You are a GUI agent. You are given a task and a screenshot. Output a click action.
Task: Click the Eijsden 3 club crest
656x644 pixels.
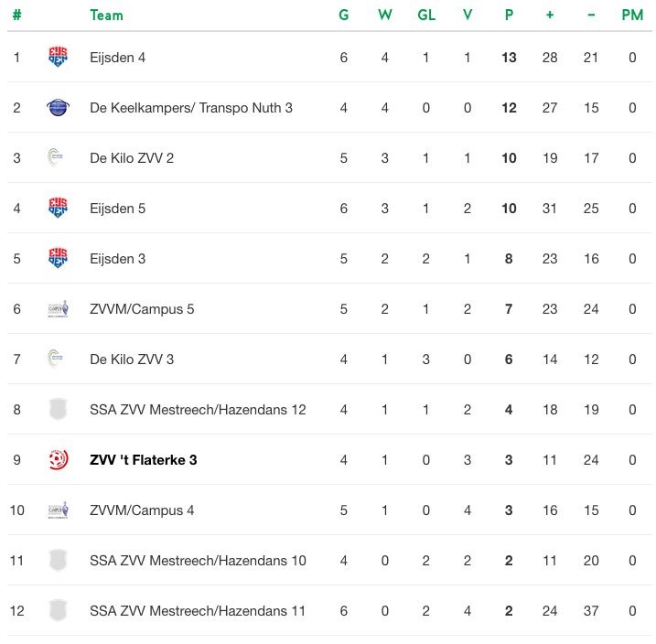[58, 258]
